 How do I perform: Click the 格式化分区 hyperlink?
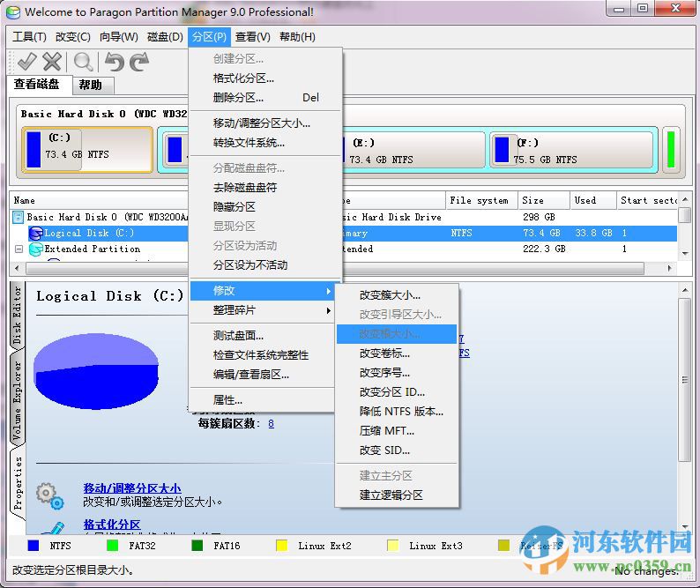112,525
